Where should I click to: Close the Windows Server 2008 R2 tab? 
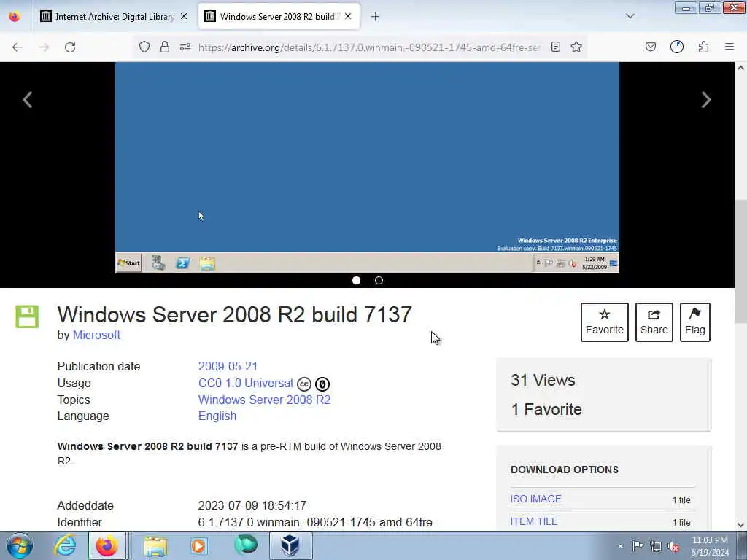point(348,16)
